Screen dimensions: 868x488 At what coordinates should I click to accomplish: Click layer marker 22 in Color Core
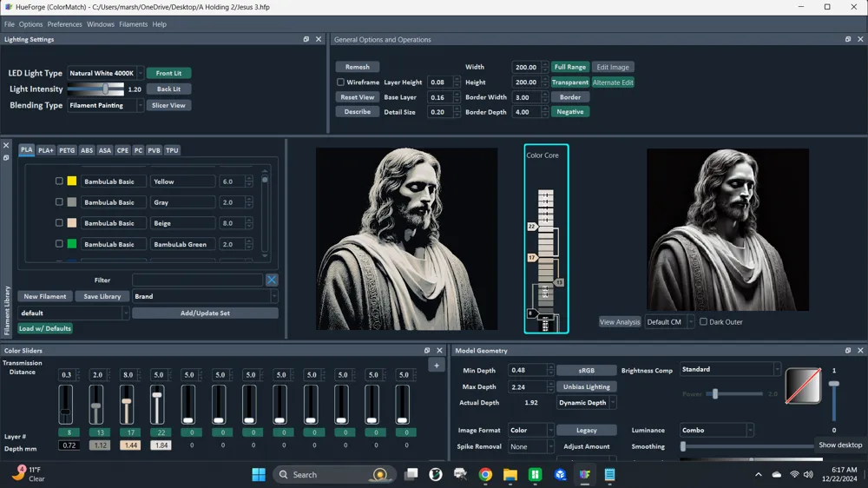(532, 227)
